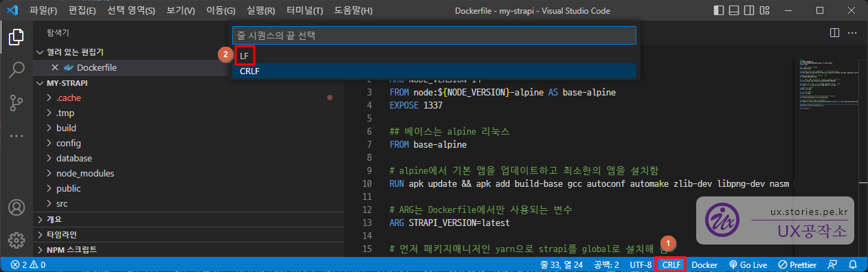This screenshot has width=868, height=272.
Task: Click the feedback icon in the status bar
Action: (x=833, y=264)
